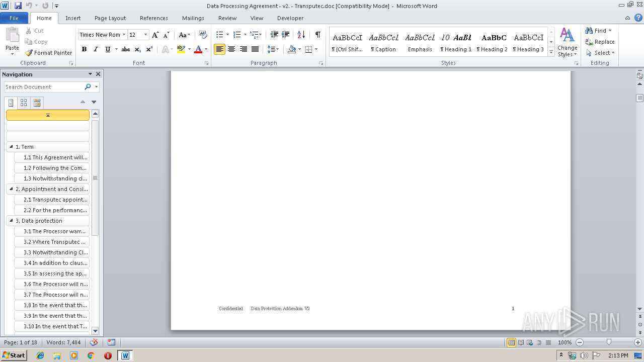644x362 pixels.
Task: Open Change Styles menu
Action: 567,42
